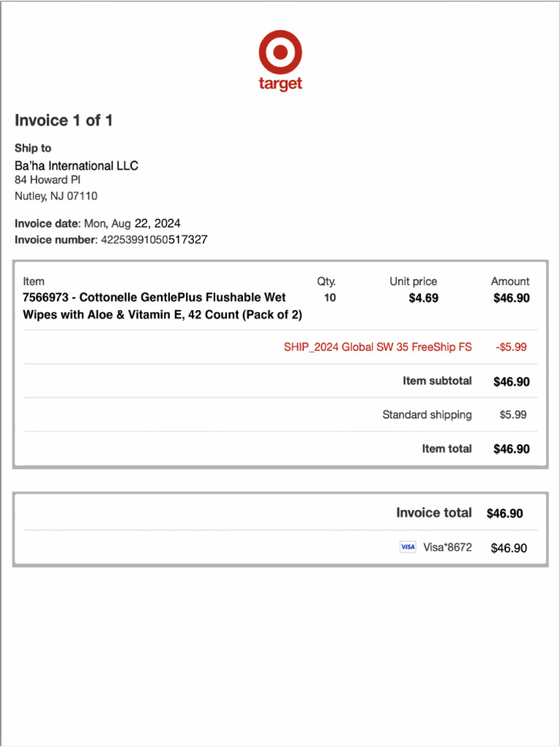Click the invoice date Mon, Aug 22, 2024
560x747 pixels.
(132, 223)
